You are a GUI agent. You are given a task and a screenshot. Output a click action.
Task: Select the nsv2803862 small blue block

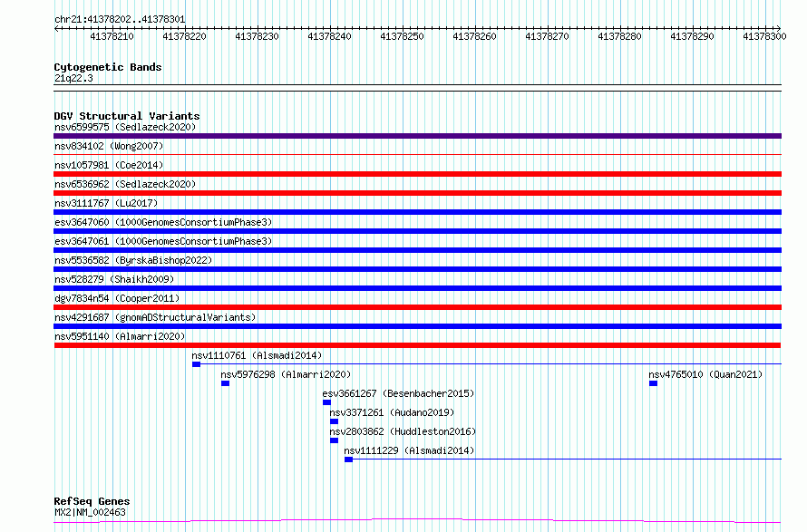pyautogui.click(x=334, y=440)
